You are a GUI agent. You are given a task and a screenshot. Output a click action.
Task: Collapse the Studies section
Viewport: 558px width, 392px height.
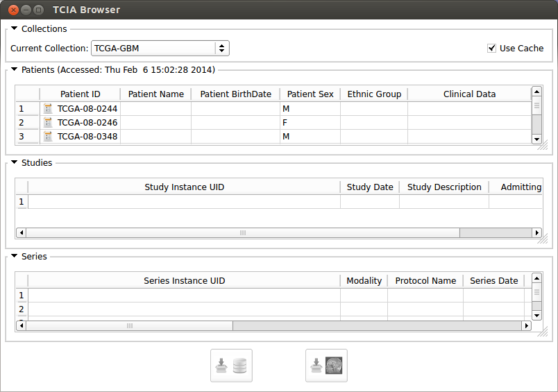click(14, 163)
